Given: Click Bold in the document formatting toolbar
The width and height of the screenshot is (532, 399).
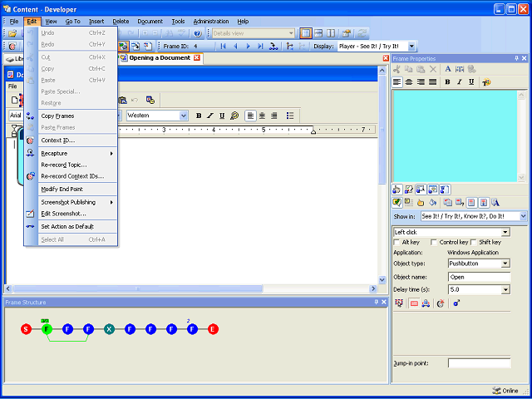Looking at the screenshot, I should pos(199,116).
